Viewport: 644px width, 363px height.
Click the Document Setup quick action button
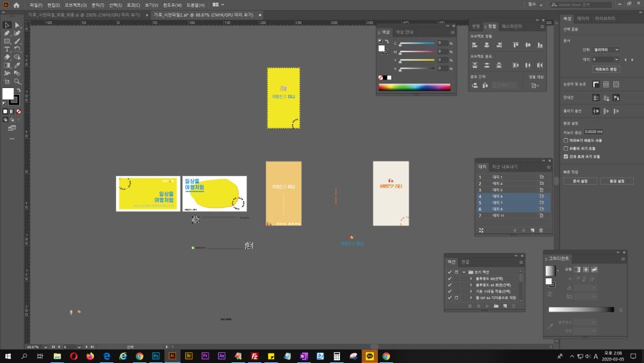580,181
